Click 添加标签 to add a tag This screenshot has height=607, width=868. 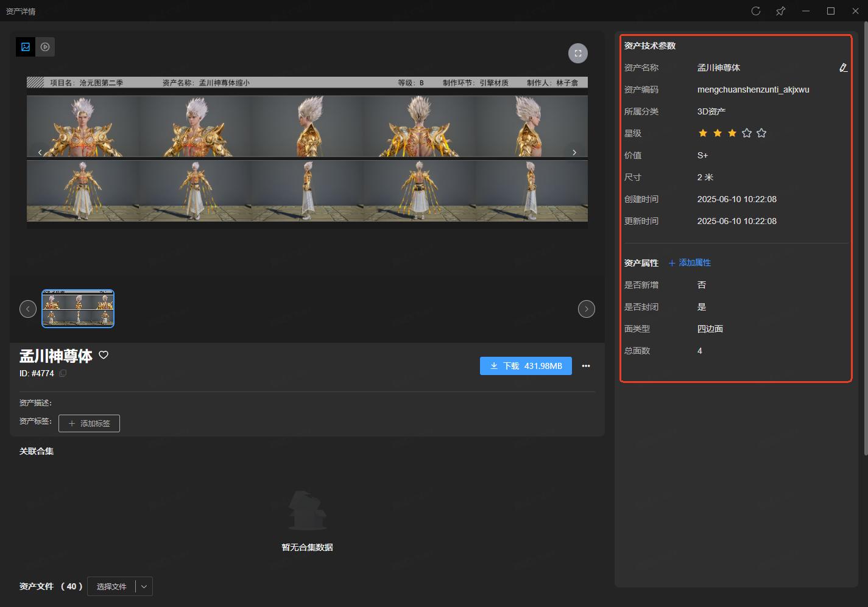point(89,423)
